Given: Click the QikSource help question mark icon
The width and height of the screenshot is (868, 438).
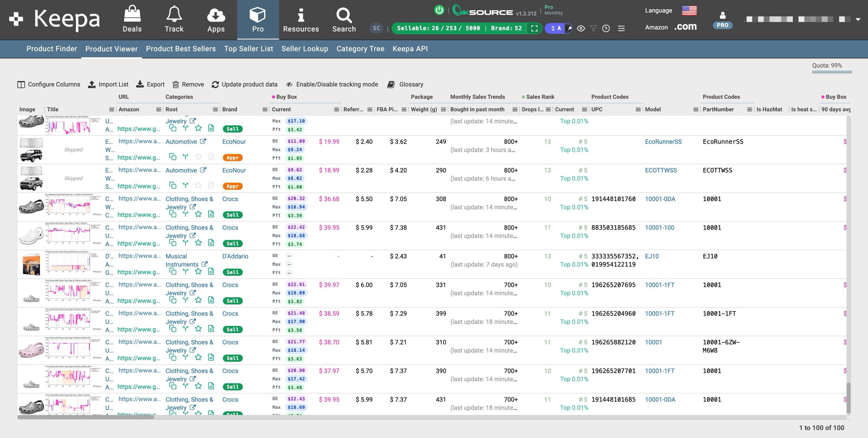Looking at the screenshot, I should (606, 29).
